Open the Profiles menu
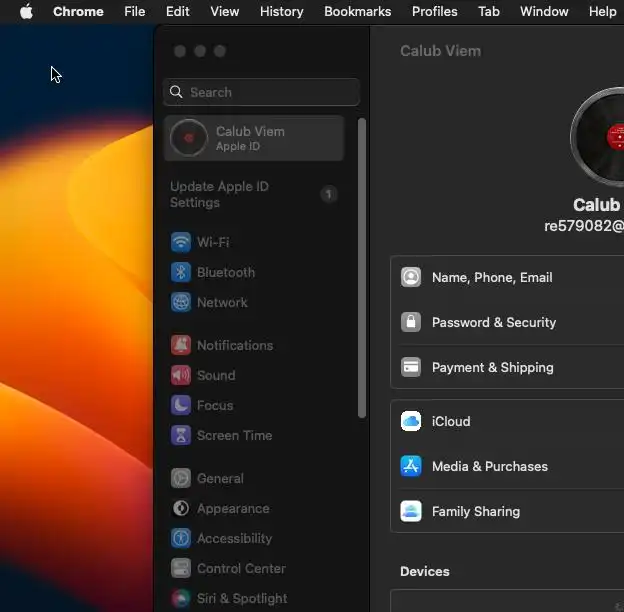This screenshot has height=612, width=624. click(435, 11)
